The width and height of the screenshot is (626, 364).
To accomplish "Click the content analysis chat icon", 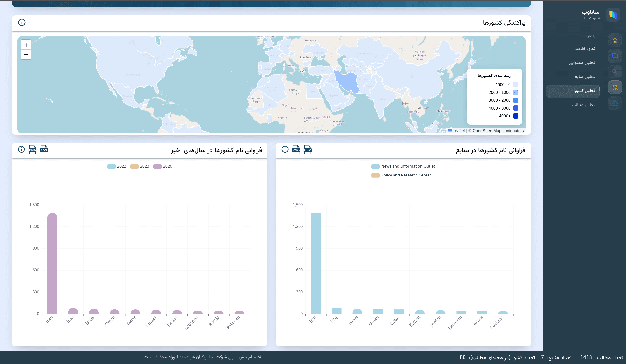I will pos(615,56).
